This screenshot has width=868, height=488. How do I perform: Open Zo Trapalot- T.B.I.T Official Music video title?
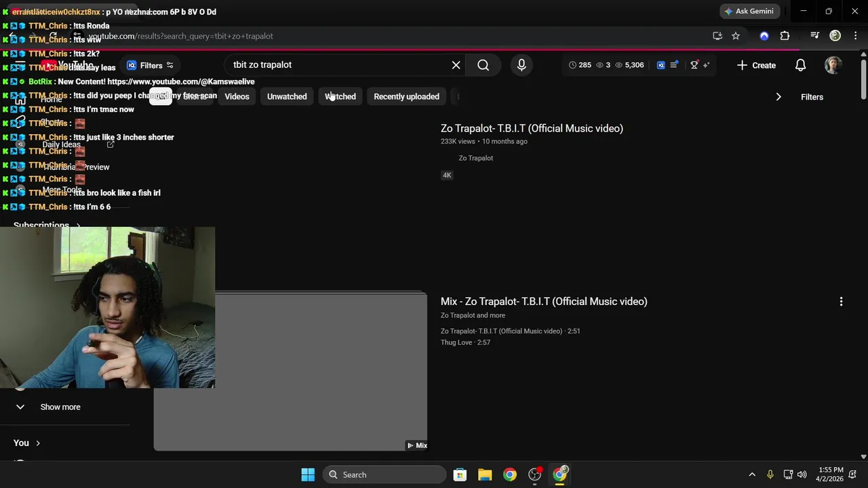[532, 128]
